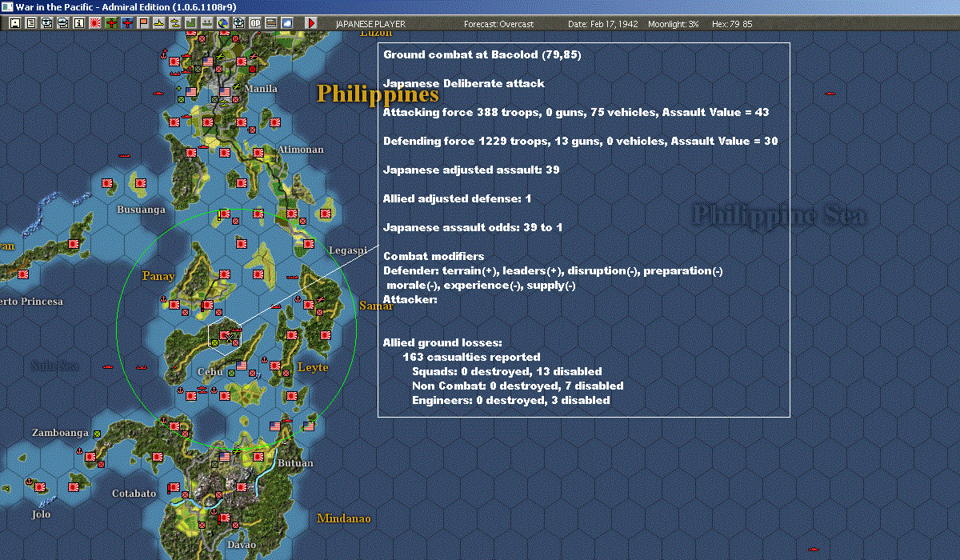This screenshot has width=960, height=560.
Task: Click the orange flag toolbar icon
Action: [x=143, y=24]
